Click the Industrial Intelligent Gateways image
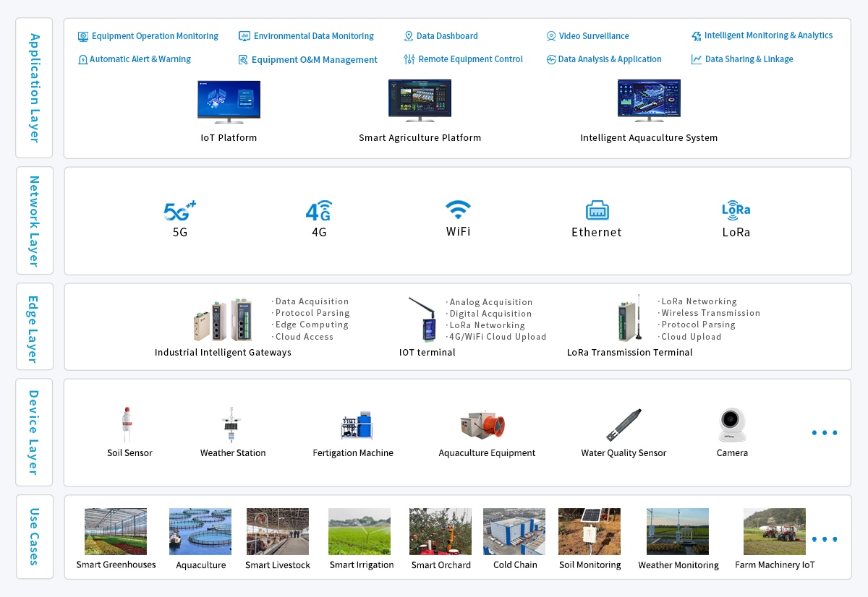Viewport: 868px width, 597px height. pos(223,319)
